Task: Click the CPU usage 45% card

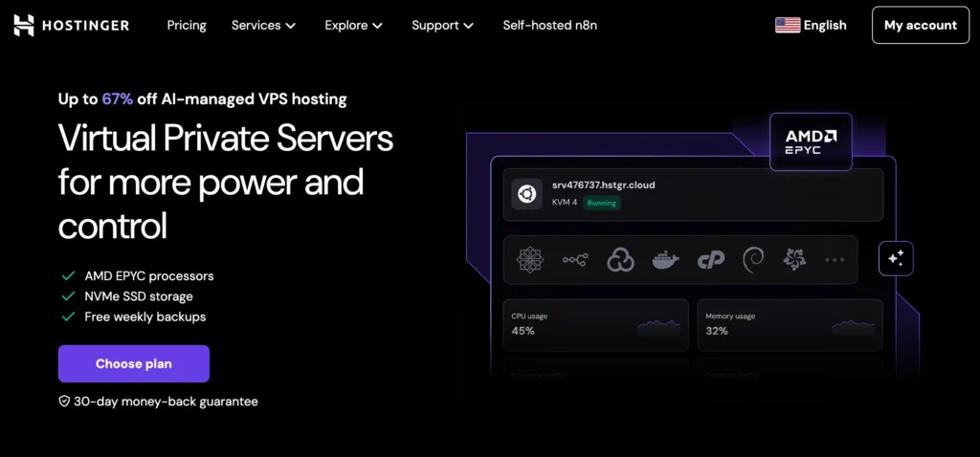Action: [595, 325]
